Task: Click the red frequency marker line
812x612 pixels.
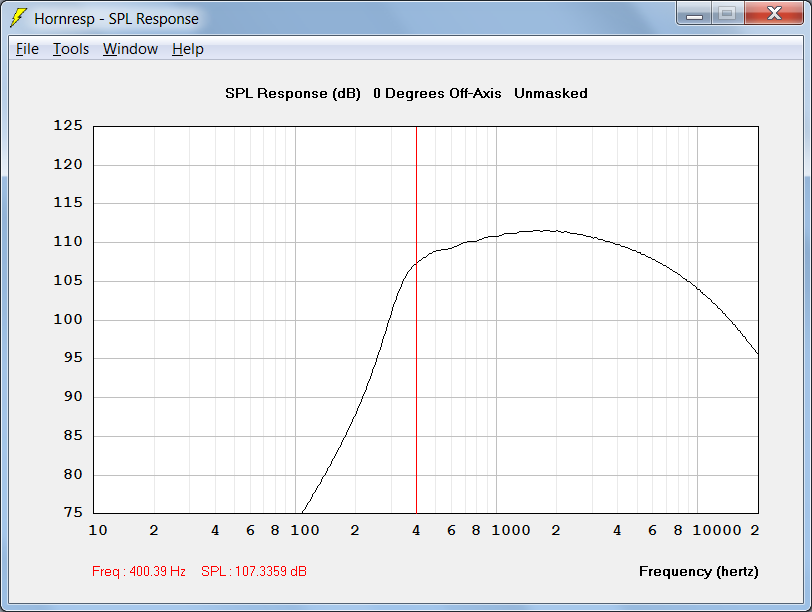Action: coord(416,319)
